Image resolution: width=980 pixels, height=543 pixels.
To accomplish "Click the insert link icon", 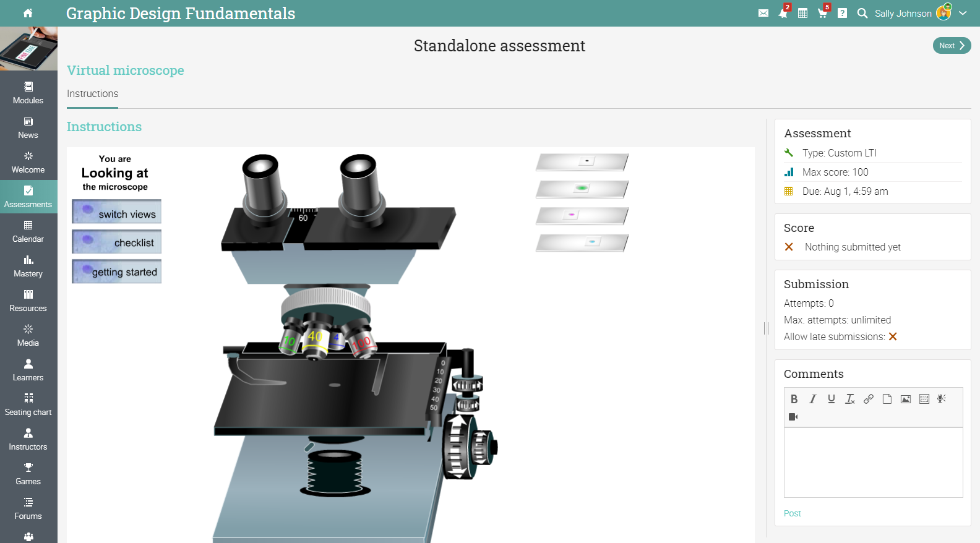I will [x=869, y=399].
